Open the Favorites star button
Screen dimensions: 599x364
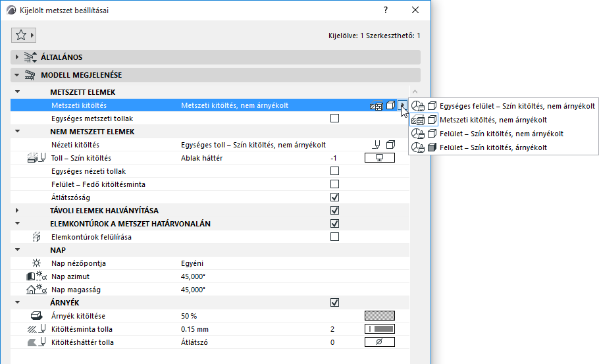click(x=24, y=35)
